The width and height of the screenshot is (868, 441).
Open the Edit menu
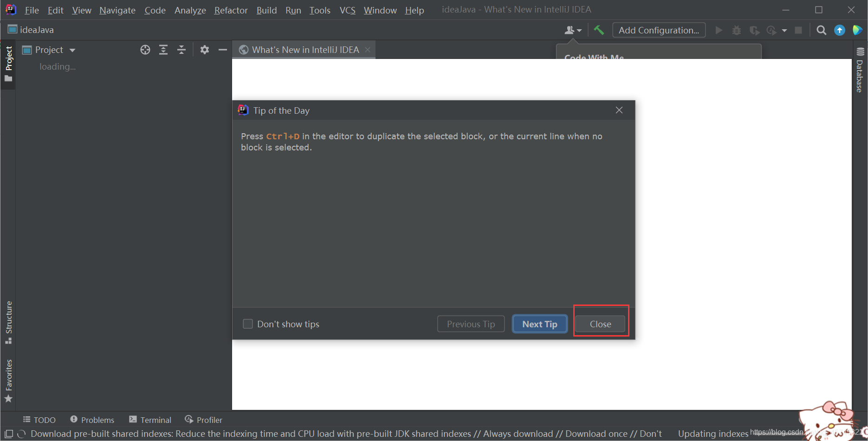click(x=55, y=10)
